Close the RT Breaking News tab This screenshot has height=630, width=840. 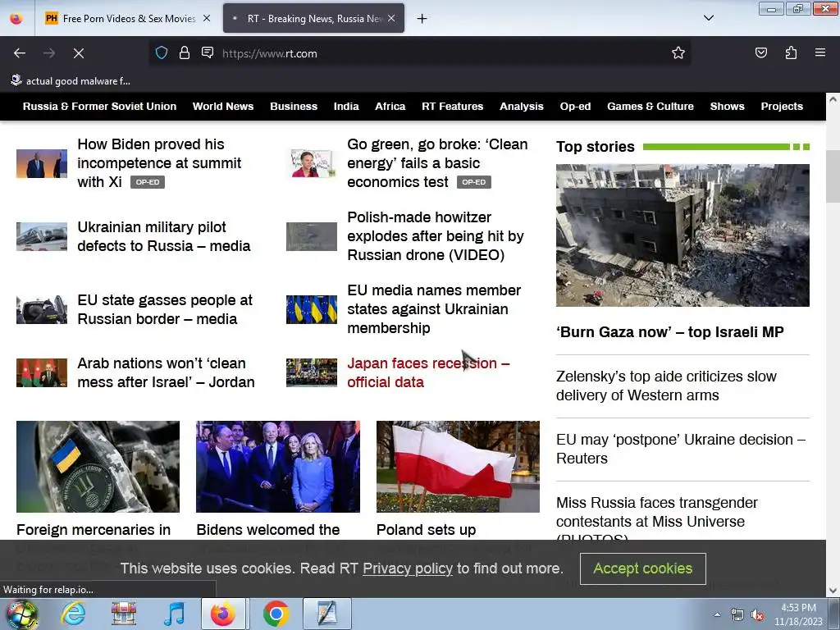(x=391, y=18)
